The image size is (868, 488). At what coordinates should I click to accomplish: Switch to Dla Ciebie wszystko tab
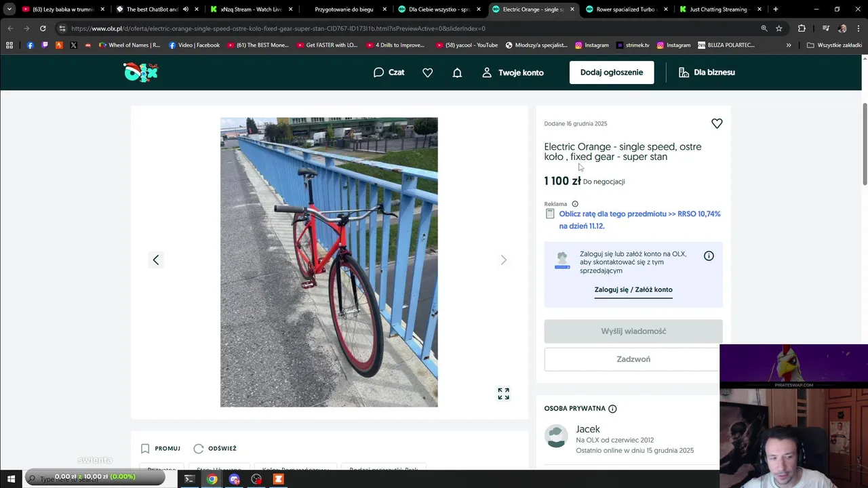(438, 9)
